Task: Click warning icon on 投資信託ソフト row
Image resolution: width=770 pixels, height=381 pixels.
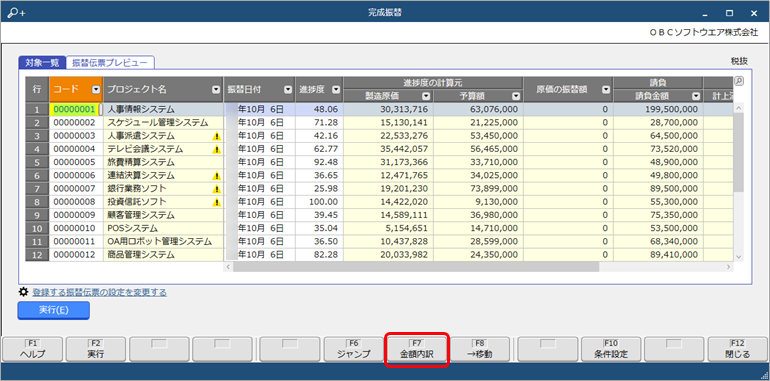Action: point(216,202)
